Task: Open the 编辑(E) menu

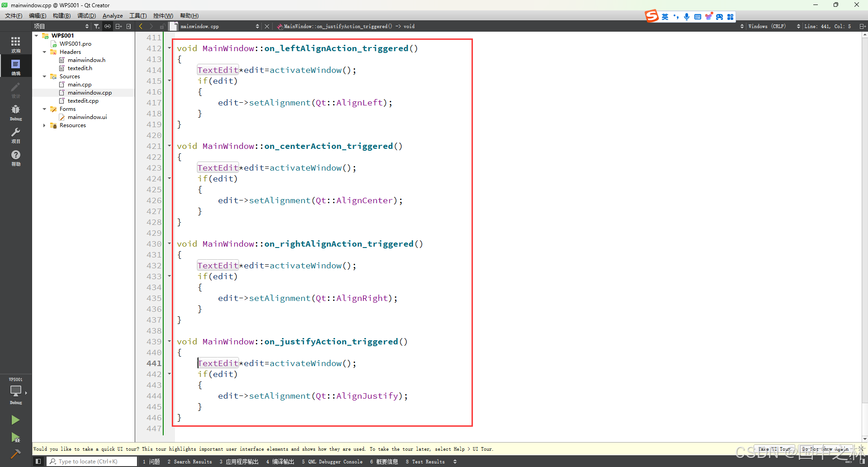Action: [x=38, y=16]
